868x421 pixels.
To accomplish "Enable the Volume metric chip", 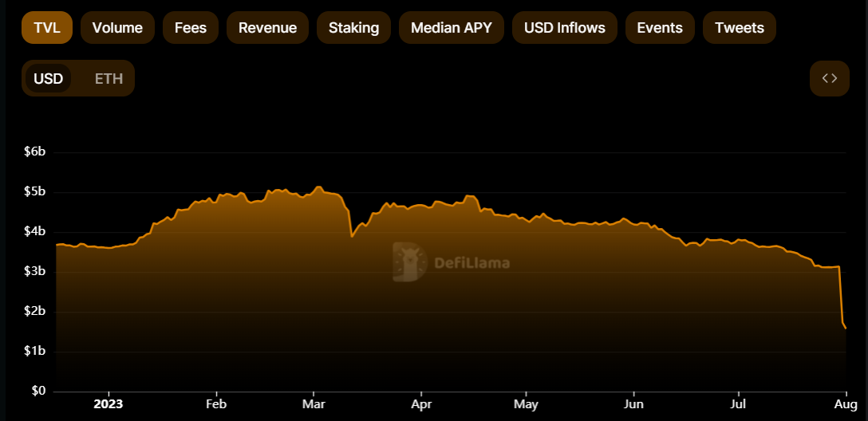I will (117, 28).
